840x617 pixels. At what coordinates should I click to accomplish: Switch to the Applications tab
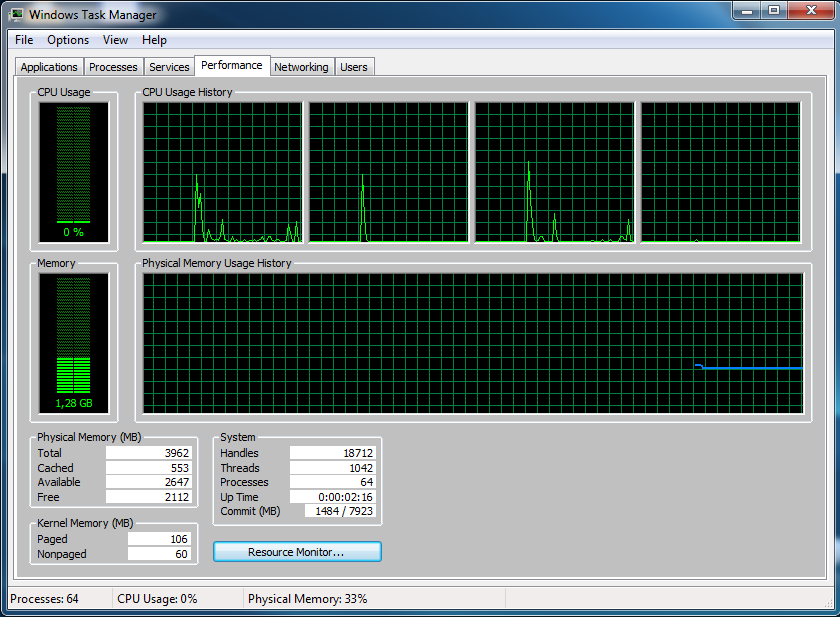point(49,67)
